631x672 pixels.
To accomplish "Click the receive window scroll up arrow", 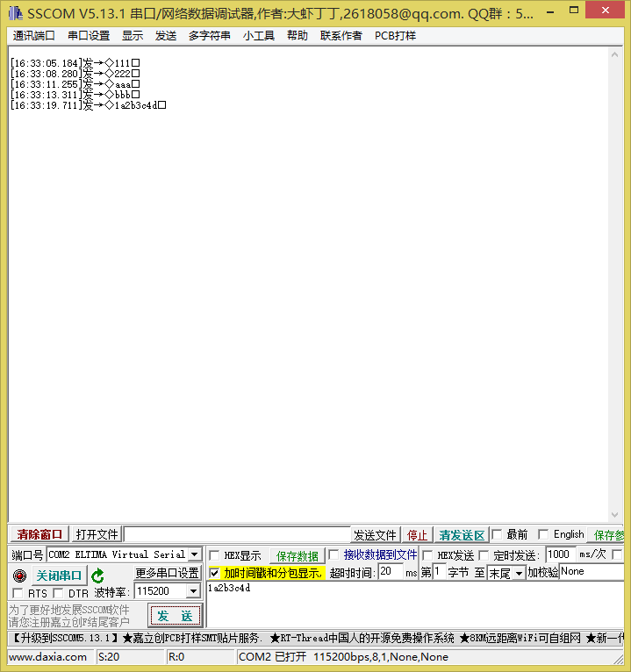I will coord(614,55).
